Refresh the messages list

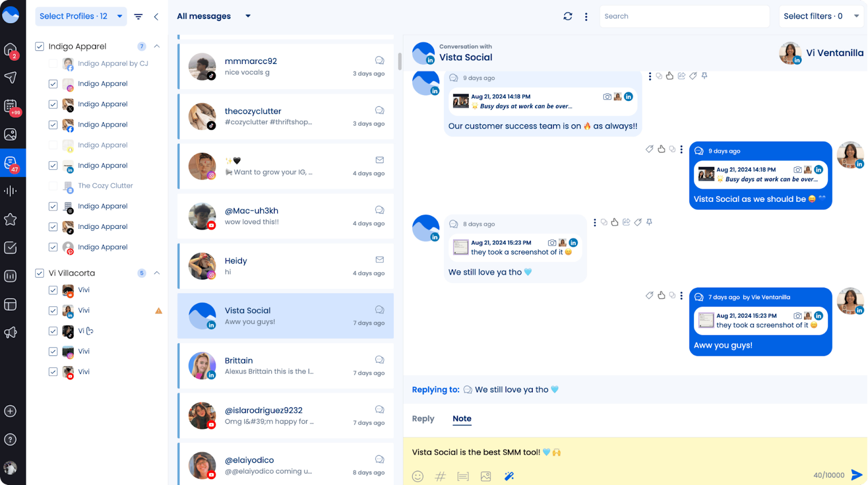567,16
